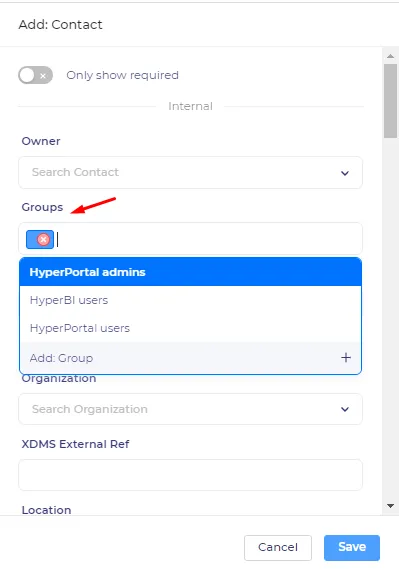Screen dimensions: 399x578
Task: Focus the XDMS External Ref input field
Action: click(x=190, y=475)
